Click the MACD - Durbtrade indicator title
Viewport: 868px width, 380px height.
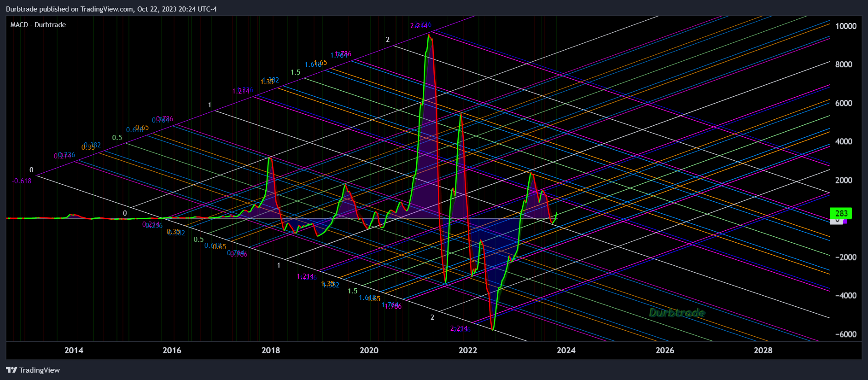[x=38, y=25]
